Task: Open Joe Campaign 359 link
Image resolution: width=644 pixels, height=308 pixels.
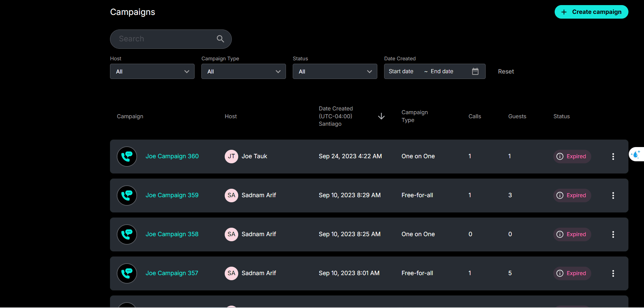Action: coord(172,195)
